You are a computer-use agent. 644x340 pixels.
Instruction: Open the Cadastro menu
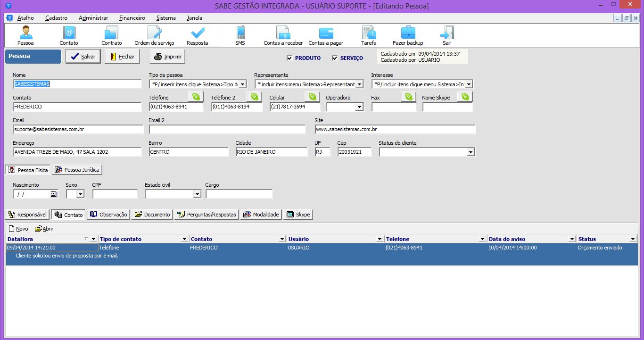pyautogui.click(x=57, y=18)
